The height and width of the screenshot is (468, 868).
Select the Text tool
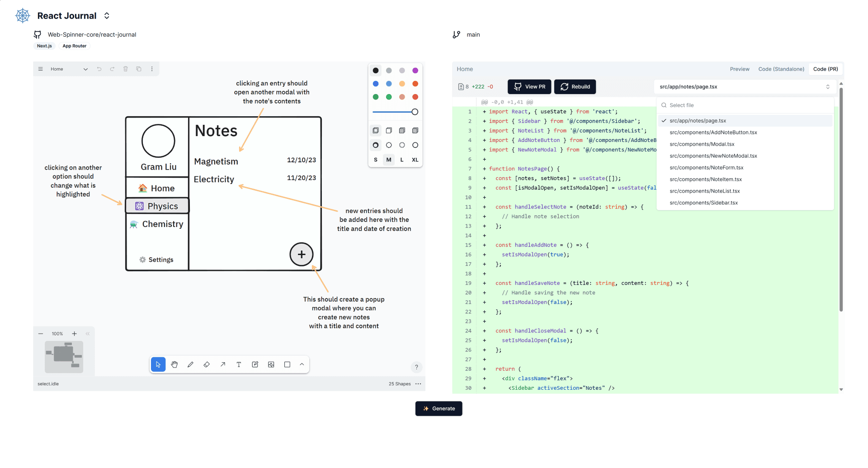coord(239,364)
